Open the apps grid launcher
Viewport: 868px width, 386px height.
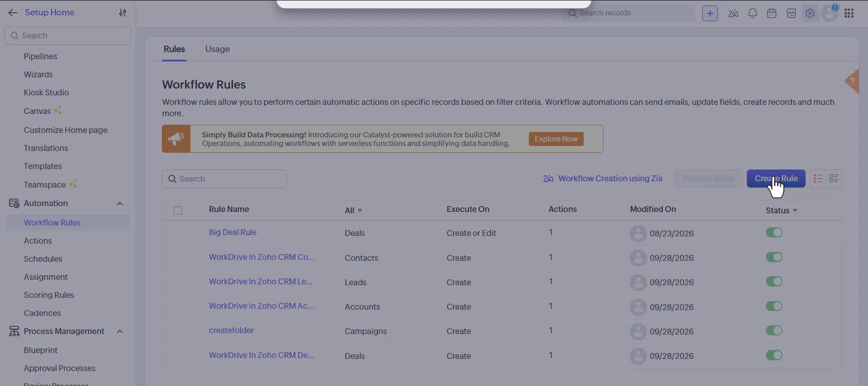tap(849, 14)
